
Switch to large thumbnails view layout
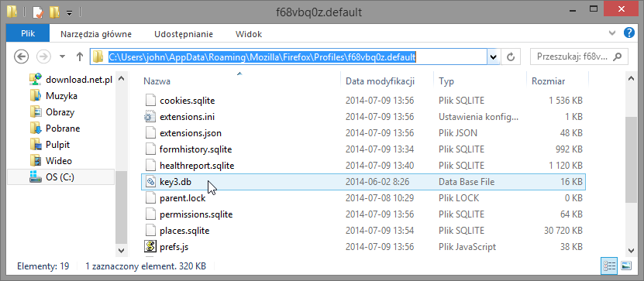pyautogui.click(x=625, y=266)
